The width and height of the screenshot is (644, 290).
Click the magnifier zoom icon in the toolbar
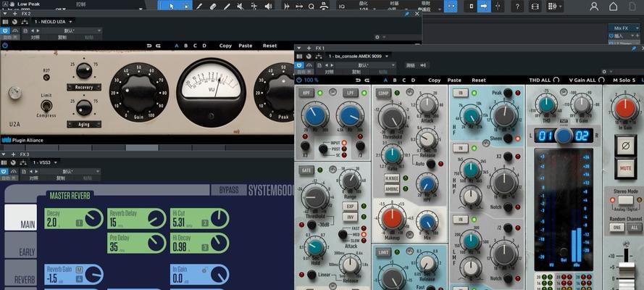tap(311, 6)
